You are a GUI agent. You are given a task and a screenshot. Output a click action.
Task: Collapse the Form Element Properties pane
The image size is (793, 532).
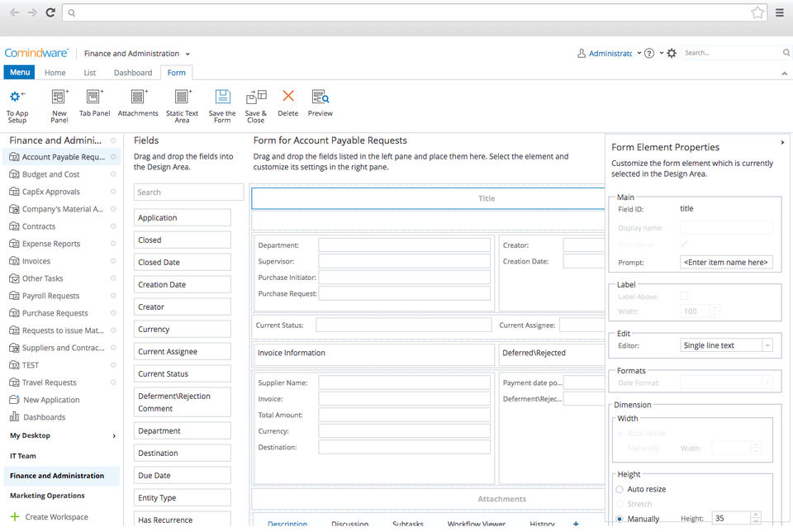pyautogui.click(x=782, y=143)
